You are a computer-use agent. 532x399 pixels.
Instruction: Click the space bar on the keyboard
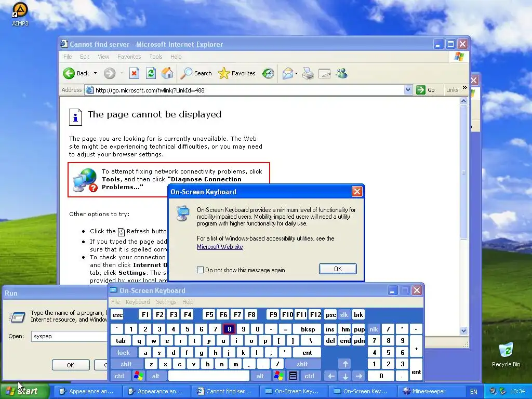[209, 376]
